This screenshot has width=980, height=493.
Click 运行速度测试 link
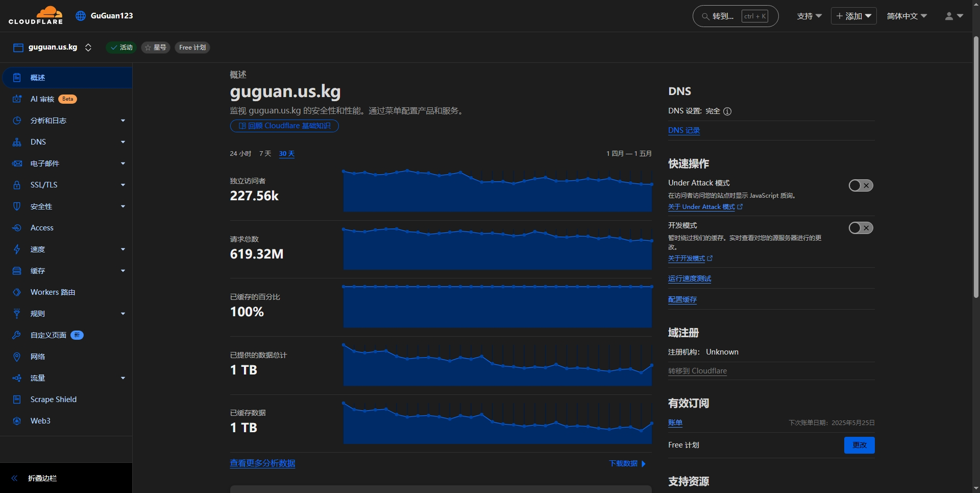[x=690, y=278]
